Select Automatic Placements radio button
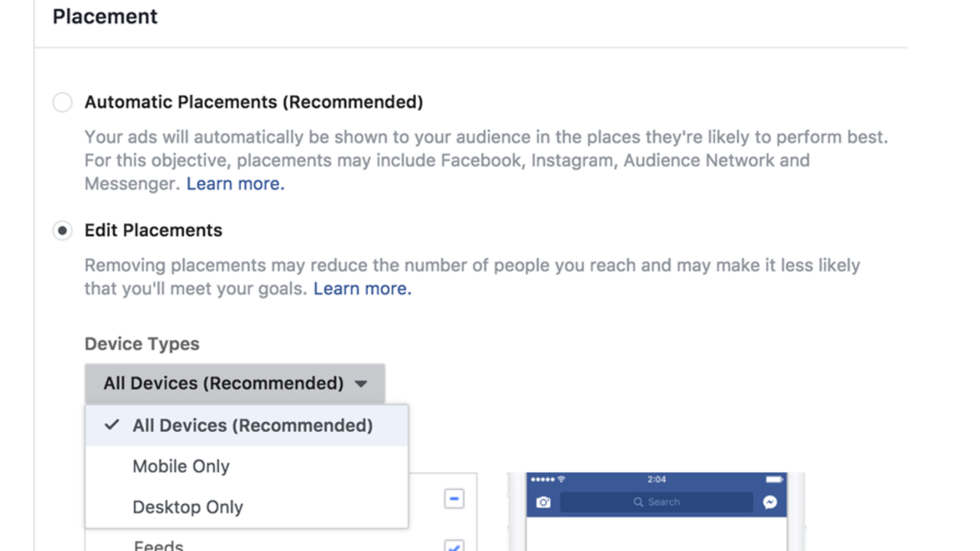The image size is (980, 551). tap(62, 102)
